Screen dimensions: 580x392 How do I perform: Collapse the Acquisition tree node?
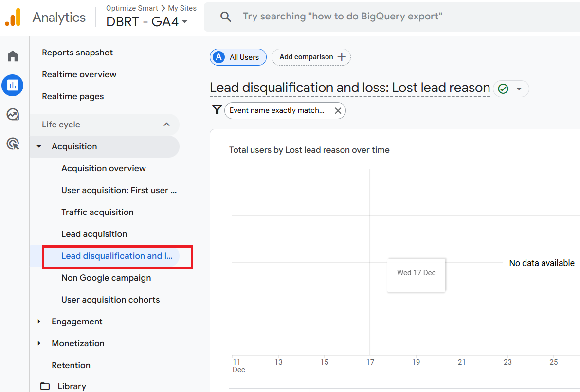pos(39,146)
